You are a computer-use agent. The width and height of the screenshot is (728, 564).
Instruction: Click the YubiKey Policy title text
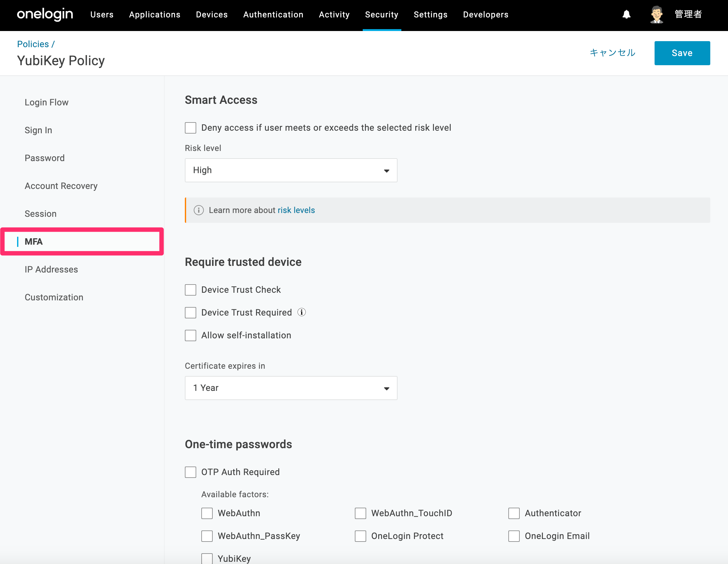[61, 61]
